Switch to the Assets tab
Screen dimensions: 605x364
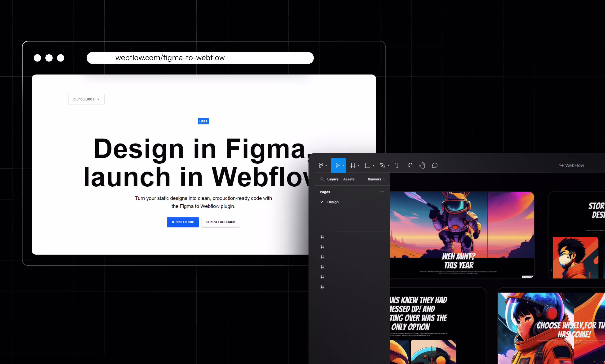point(349,179)
